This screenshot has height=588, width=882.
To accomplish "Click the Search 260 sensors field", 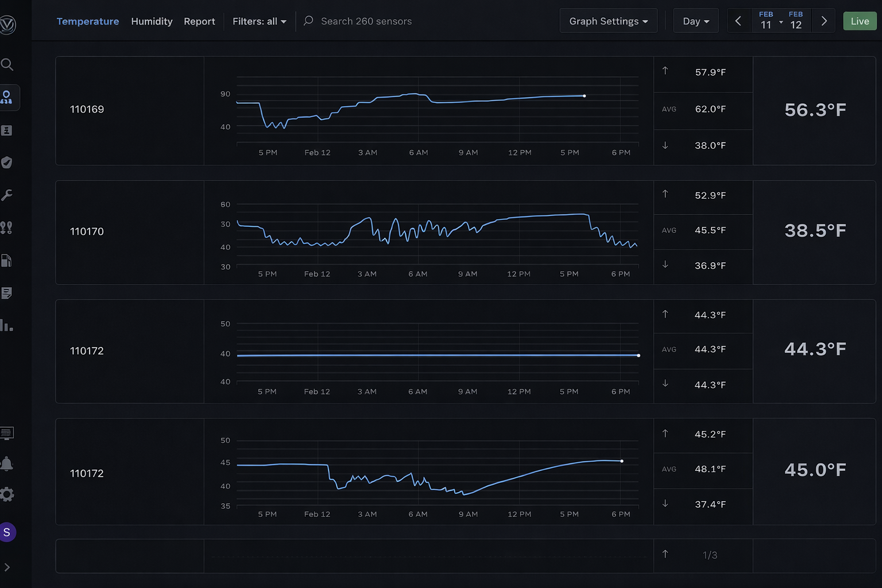I will pyautogui.click(x=366, y=21).
